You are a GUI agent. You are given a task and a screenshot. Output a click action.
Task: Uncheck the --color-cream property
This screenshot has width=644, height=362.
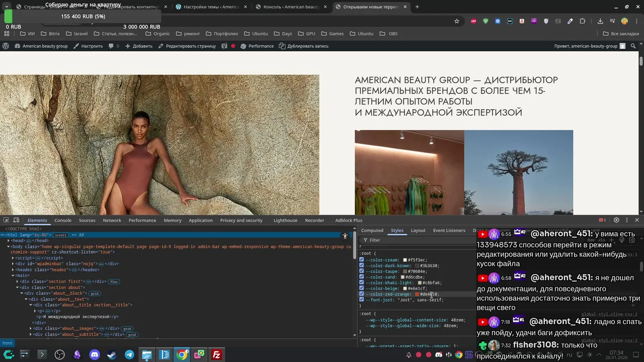(x=361, y=260)
